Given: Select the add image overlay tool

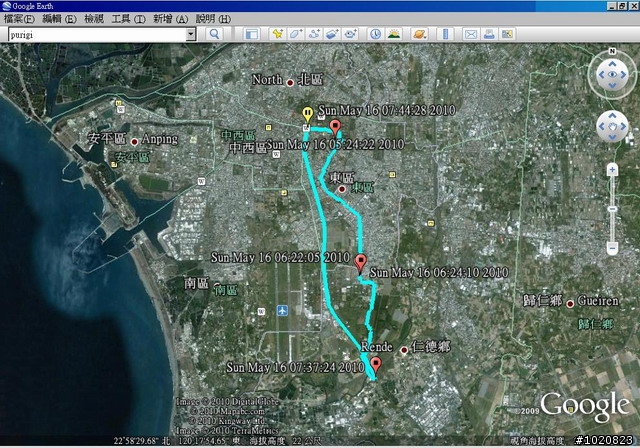Looking at the screenshot, I should pos(332,34).
